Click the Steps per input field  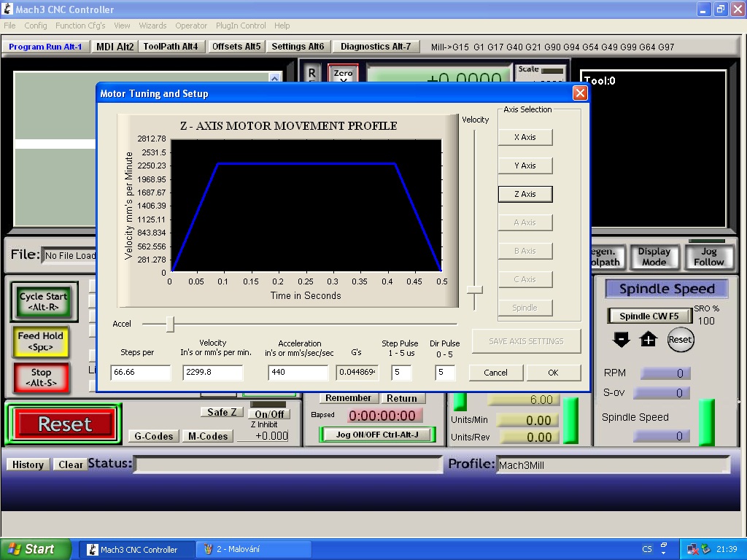[x=140, y=373]
